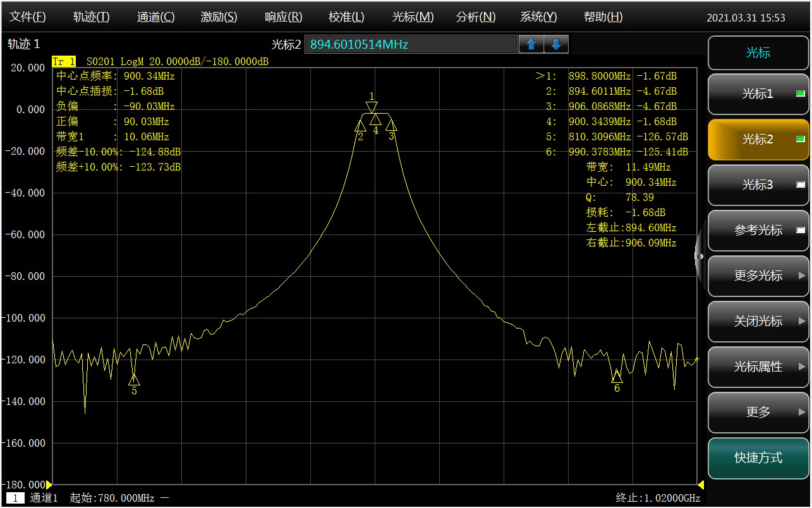Open the 校准(L) menu
Image resolution: width=812 pixels, height=508 pixels.
[x=346, y=17]
